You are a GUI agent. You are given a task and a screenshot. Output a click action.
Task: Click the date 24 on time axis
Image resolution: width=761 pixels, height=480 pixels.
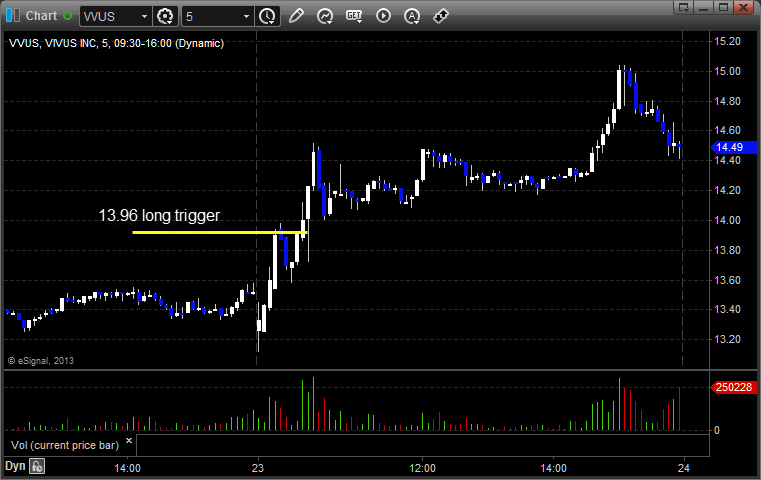684,468
